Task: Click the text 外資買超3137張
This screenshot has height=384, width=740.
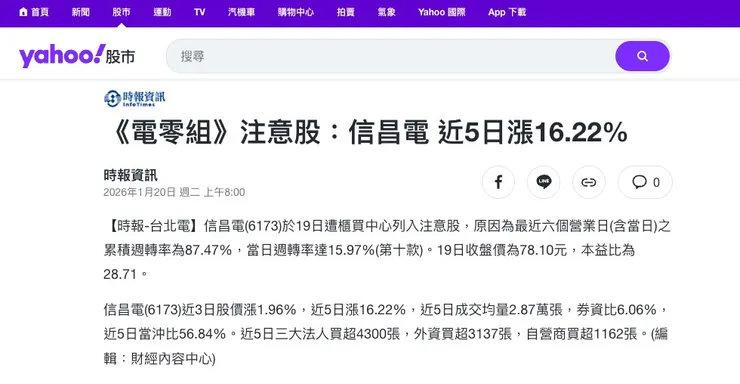Action: click(463, 334)
